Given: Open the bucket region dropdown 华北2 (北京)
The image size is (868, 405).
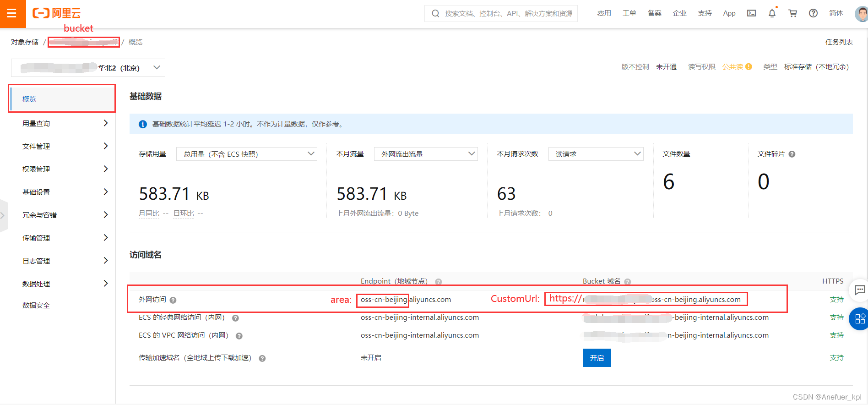Looking at the screenshot, I should click(88, 68).
